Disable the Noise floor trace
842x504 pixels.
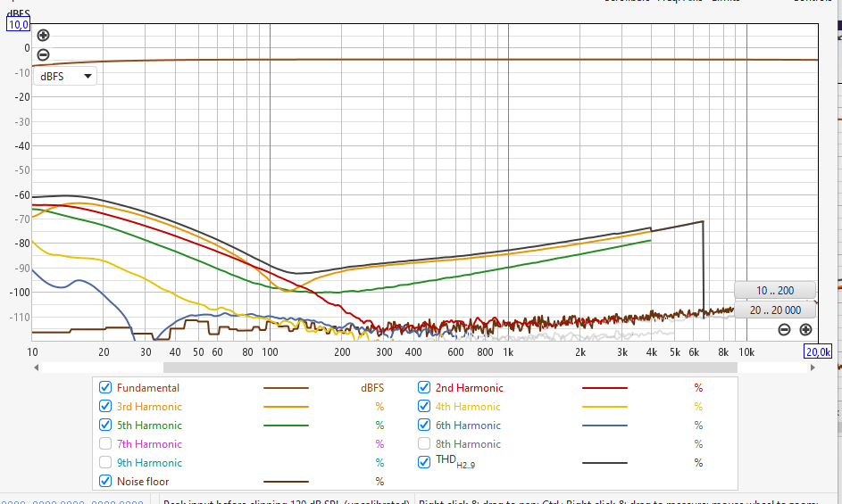[105, 482]
